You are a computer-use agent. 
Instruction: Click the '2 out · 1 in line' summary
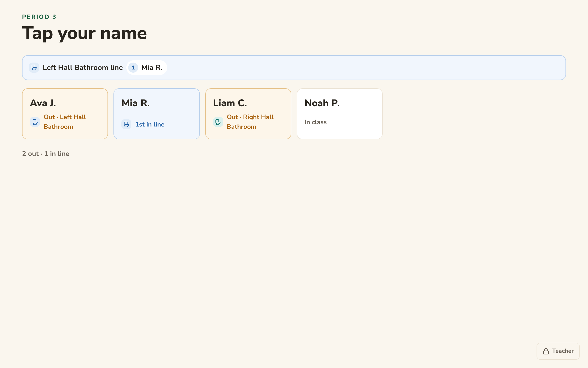pos(46,154)
